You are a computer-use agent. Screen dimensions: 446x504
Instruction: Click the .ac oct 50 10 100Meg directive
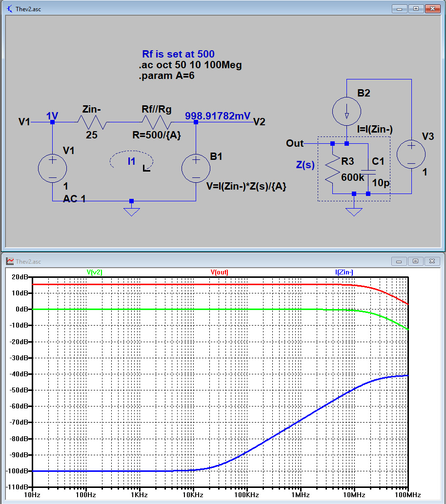pos(190,65)
